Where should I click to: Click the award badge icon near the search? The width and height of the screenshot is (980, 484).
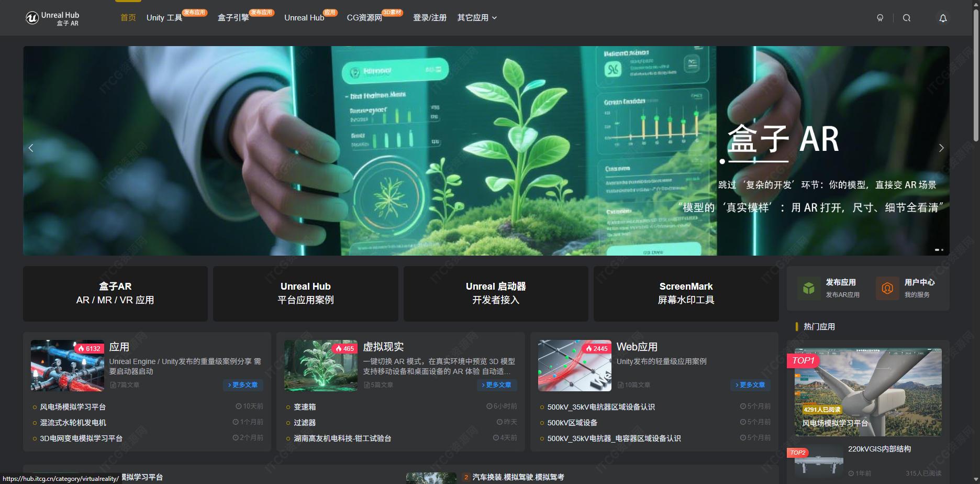[881, 17]
